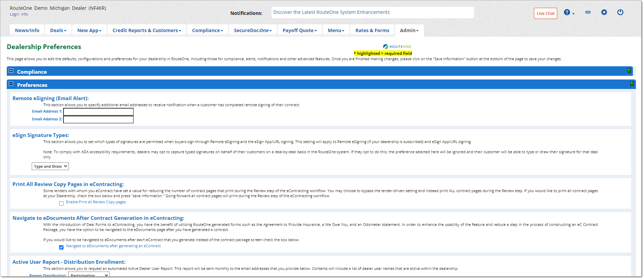Viewport: 644px width, 279px height.
Task: Click the Email Address 1 input field
Action: point(98,112)
